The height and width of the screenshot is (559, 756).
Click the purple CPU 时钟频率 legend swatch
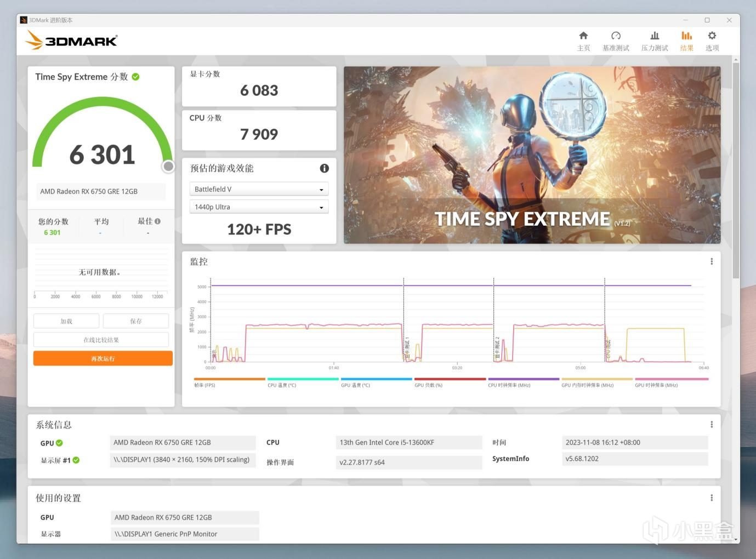coord(524,379)
